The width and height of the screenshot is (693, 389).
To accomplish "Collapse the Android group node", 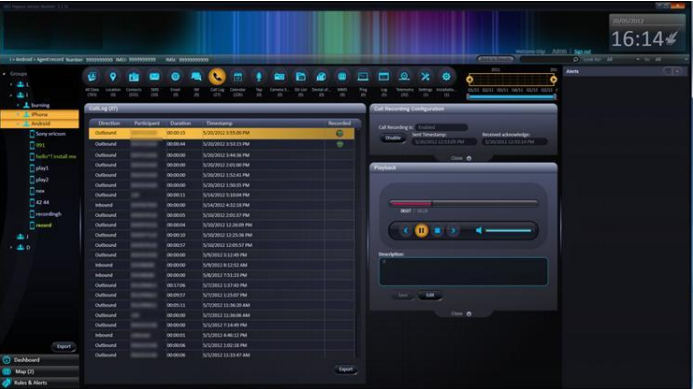I will click(18, 124).
